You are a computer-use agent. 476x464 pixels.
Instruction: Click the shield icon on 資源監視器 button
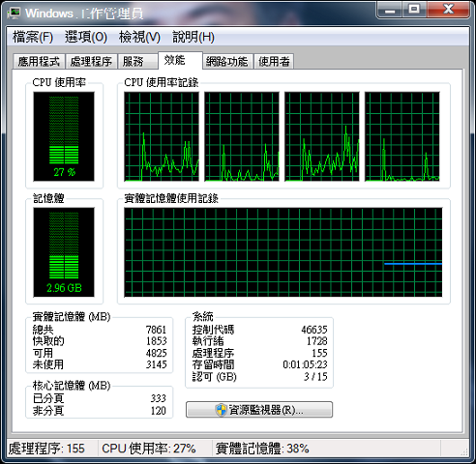[x=222, y=410]
